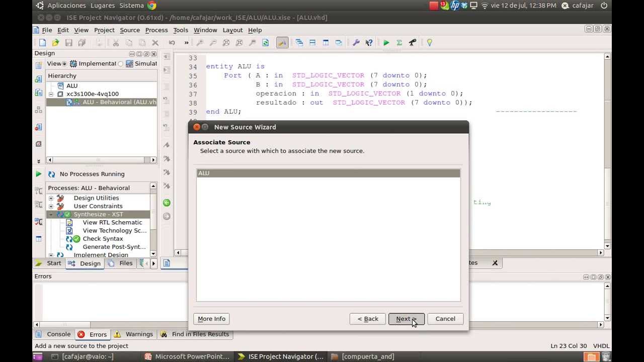Switch to the Files tab

tap(121, 263)
